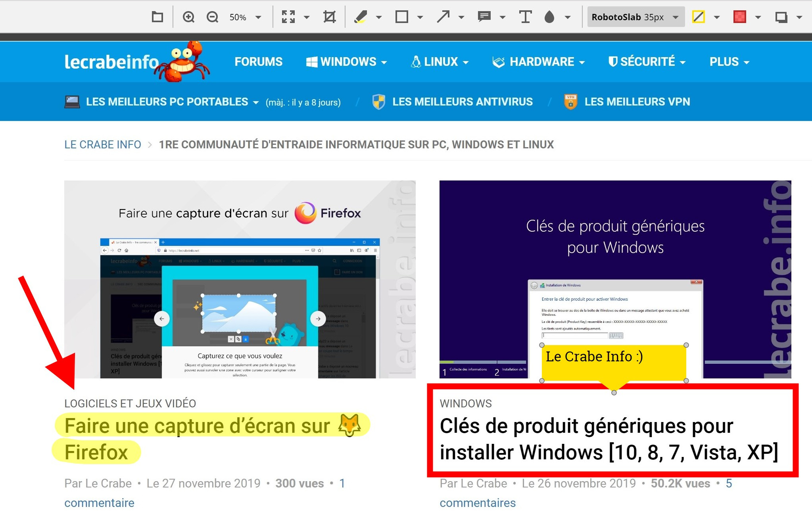The width and height of the screenshot is (812, 522).
Task: Expand the speech bubble tool options arrow
Action: pos(502,17)
